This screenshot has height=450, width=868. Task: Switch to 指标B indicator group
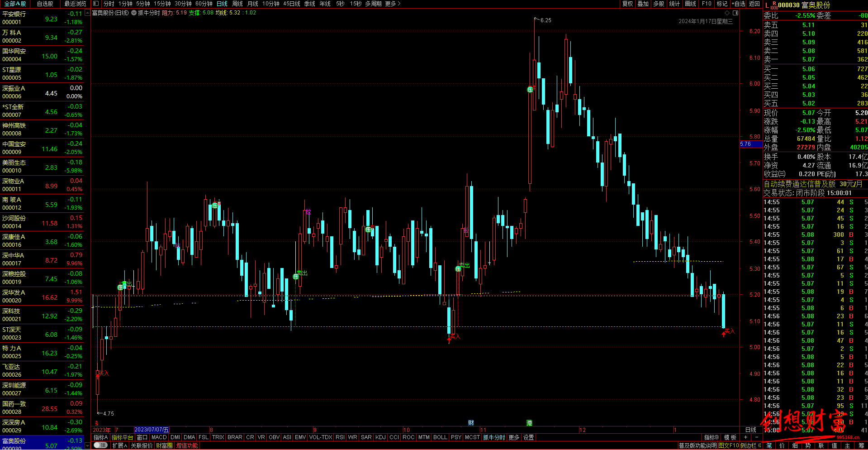pos(711,437)
